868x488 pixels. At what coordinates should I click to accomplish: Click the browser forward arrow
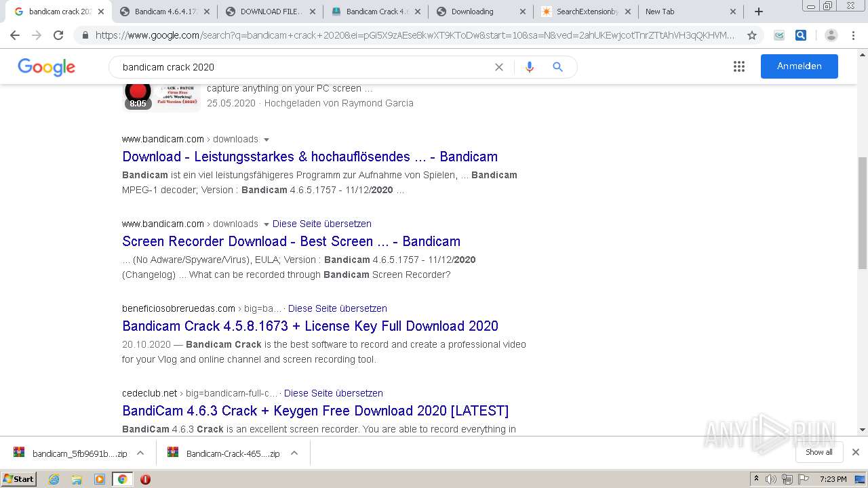[37, 35]
